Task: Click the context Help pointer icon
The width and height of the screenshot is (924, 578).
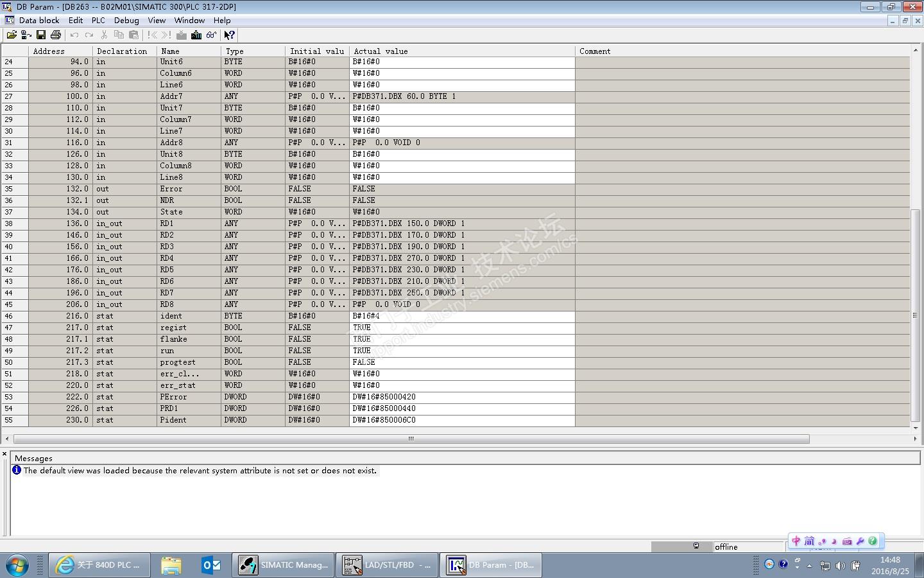Action: pos(229,35)
